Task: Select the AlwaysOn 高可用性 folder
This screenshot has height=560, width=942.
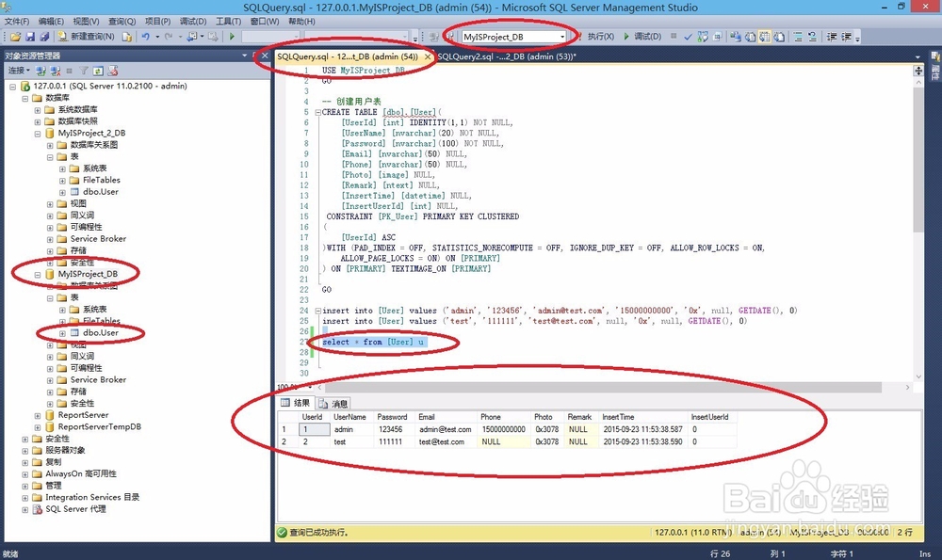Action: [81, 474]
